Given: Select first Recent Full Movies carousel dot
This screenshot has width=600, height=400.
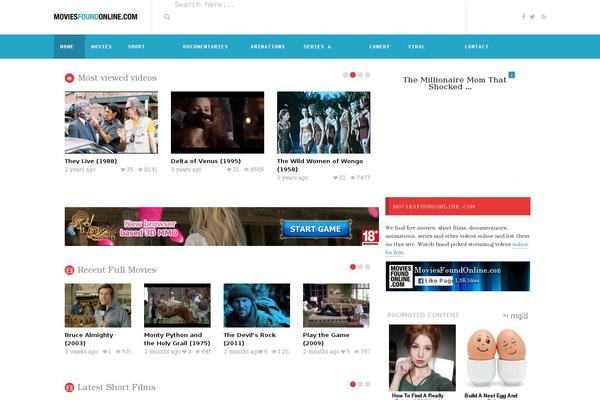Looking at the screenshot, I should point(353,267).
